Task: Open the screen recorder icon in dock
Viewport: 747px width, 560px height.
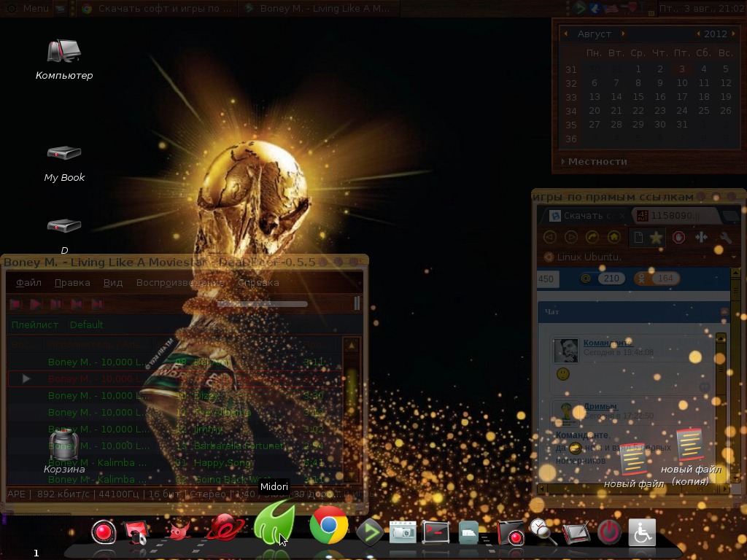Action: (x=510, y=533)
